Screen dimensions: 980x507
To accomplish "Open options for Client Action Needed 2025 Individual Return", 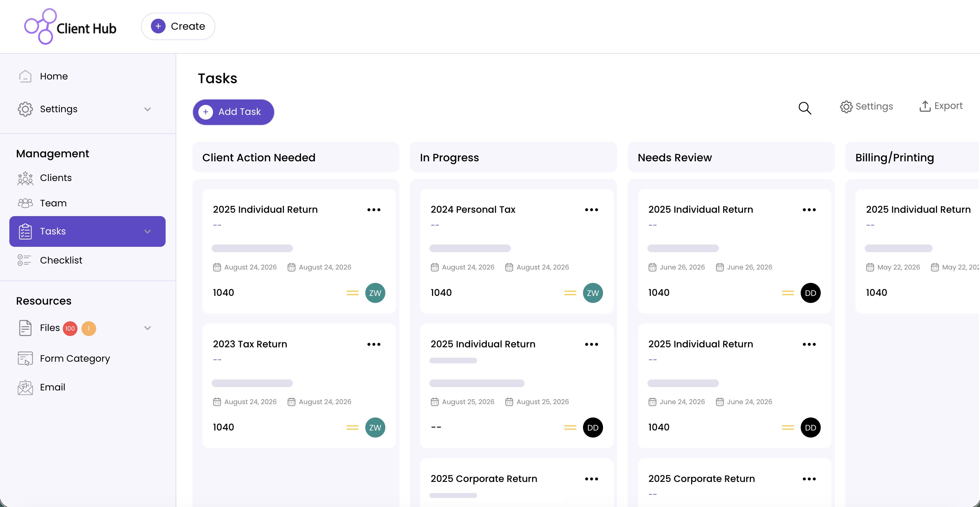I will [x=374, y=210].
